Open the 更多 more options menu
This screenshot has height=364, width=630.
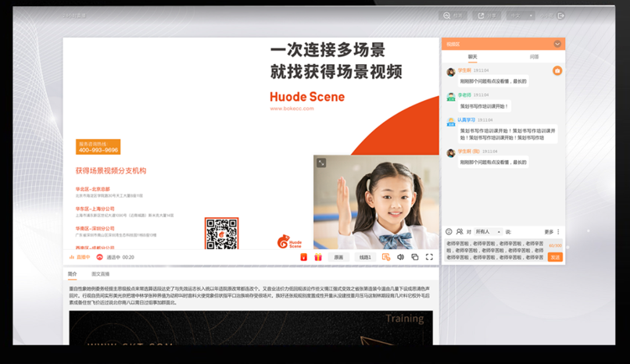tap(552, 232)
